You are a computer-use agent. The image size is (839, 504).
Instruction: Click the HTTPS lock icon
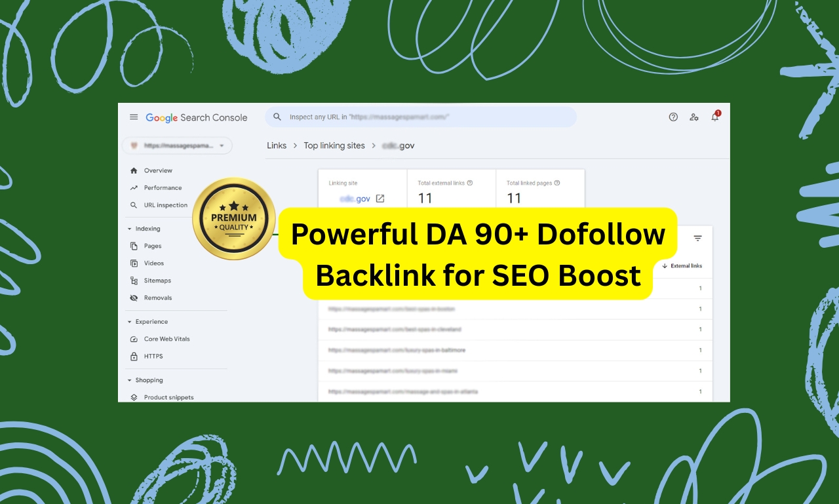[x=134, y=356]
